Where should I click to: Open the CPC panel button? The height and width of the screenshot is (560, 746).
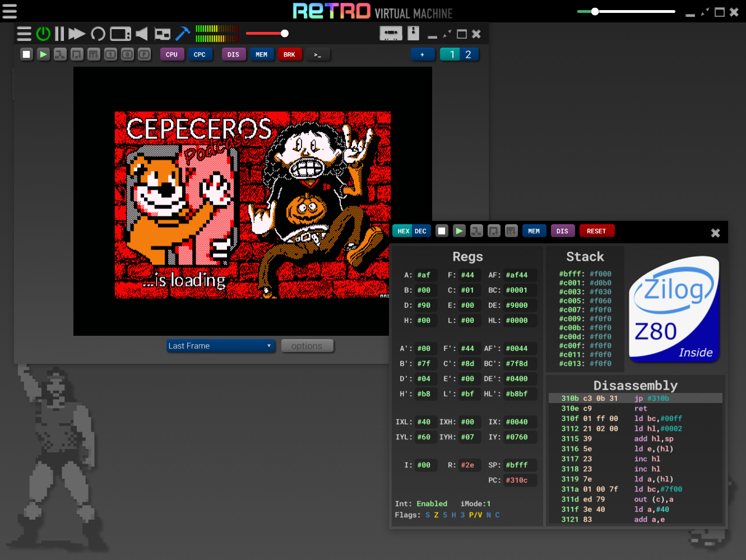click(200, 54)
